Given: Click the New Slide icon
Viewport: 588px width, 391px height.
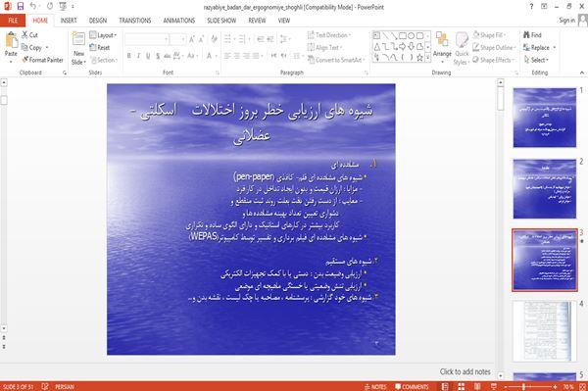Looking at the screenshot, I should coord(78,40).
